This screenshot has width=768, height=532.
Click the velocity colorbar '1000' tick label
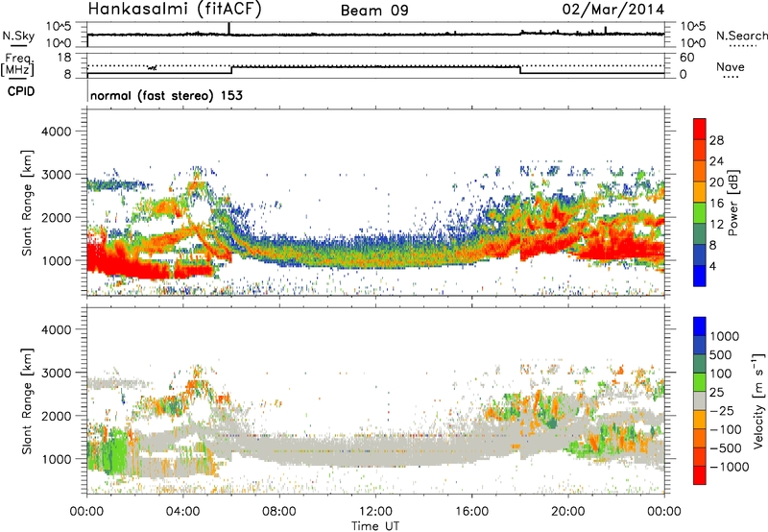[725, 336]
